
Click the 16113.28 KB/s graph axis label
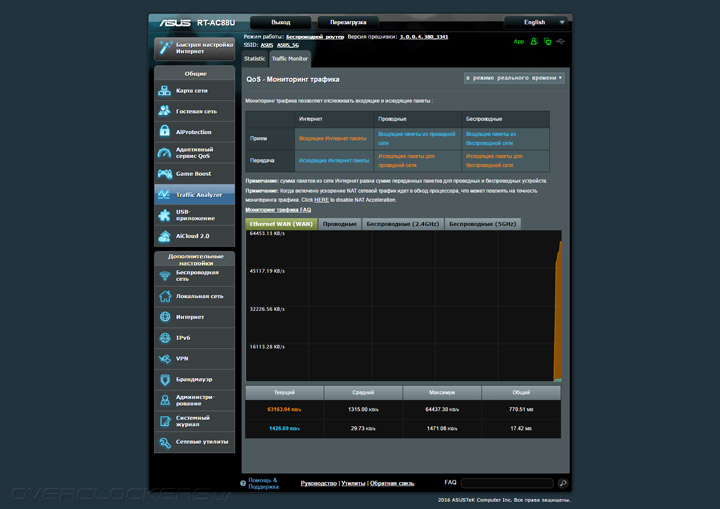coord(267,347)
